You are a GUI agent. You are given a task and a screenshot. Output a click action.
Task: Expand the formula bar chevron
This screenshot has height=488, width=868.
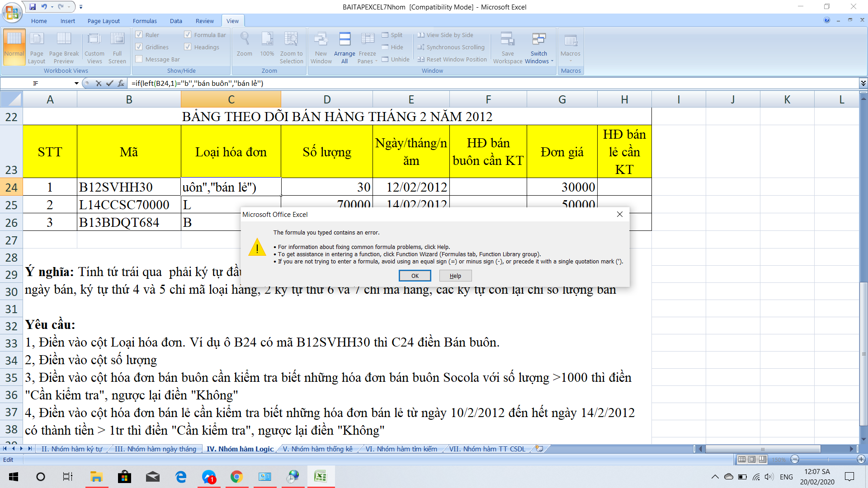pos(863,83)
